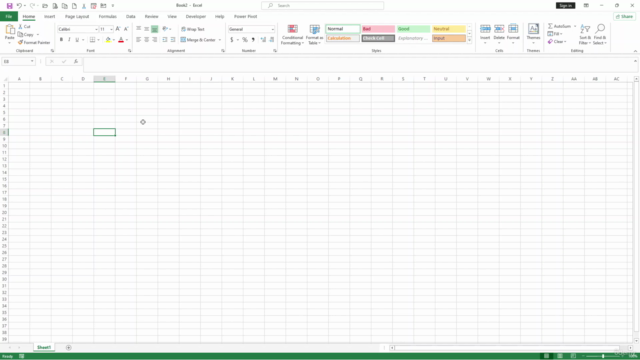Apply the fill color
This screenshot has height=360, width=640.
(108, 40)
